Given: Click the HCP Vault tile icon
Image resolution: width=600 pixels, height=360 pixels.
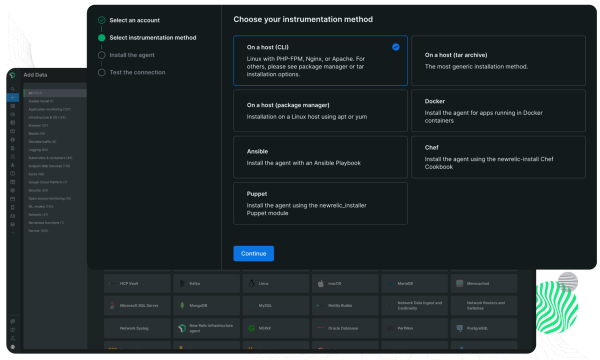Looking at the screenshot, I should tap(112, 283).
